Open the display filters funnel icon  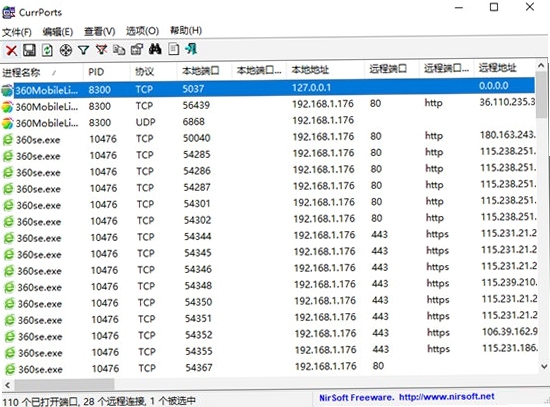pos(83,50)
